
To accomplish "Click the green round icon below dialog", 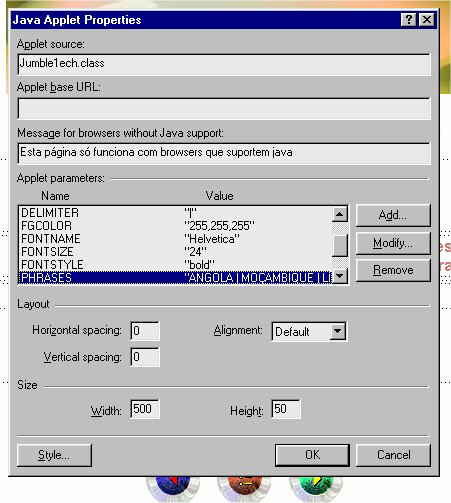I will [x=316, y=488].
